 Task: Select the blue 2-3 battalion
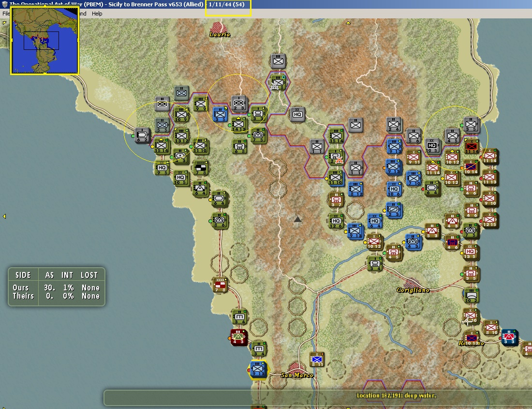click(394, 210)
